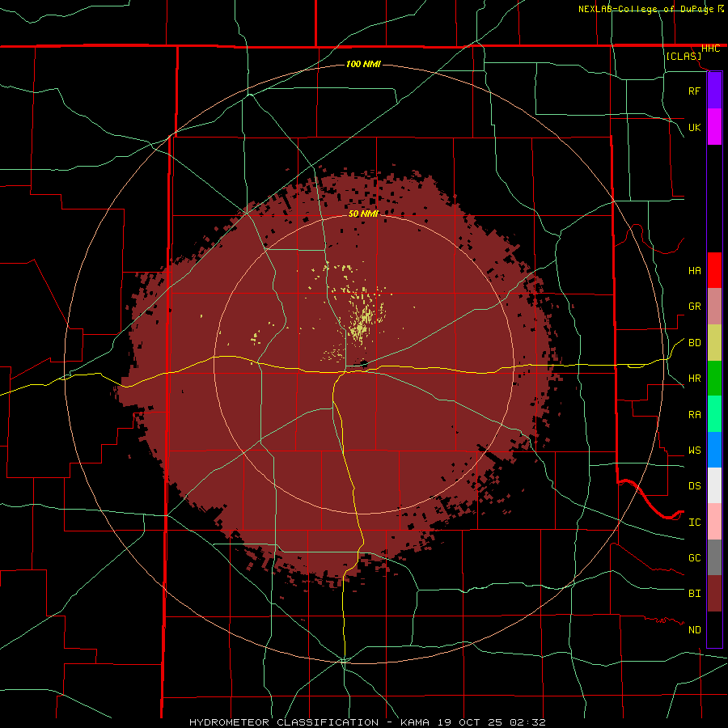Click the 50 NMI range ring label

click(x=363, y=214)
